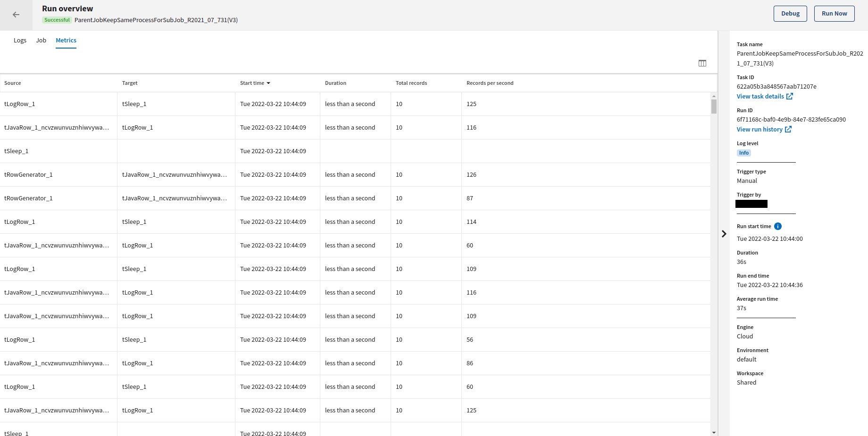Click external link icon beside View run history
The height and width of the screenshot is (436, 868).
[x=788, y=129]
